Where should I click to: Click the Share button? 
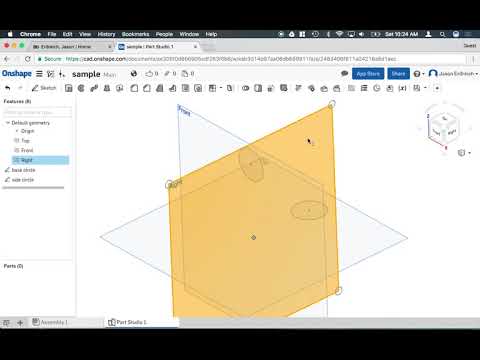398,74
